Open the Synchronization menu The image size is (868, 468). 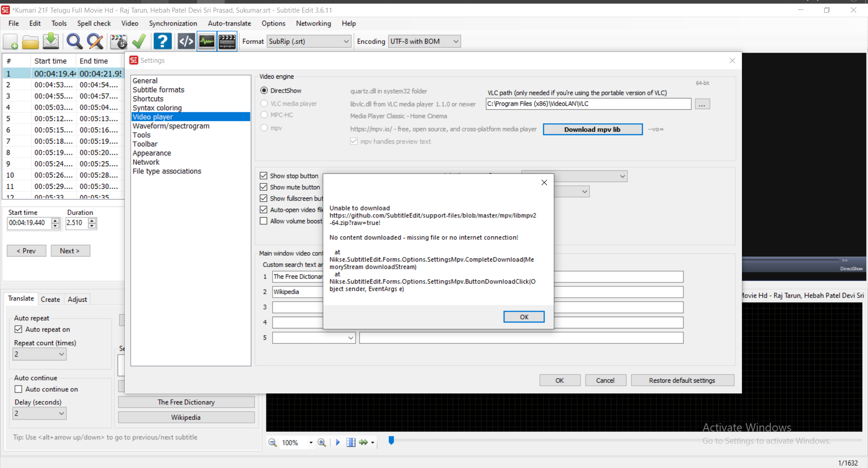tap(173, 23)
